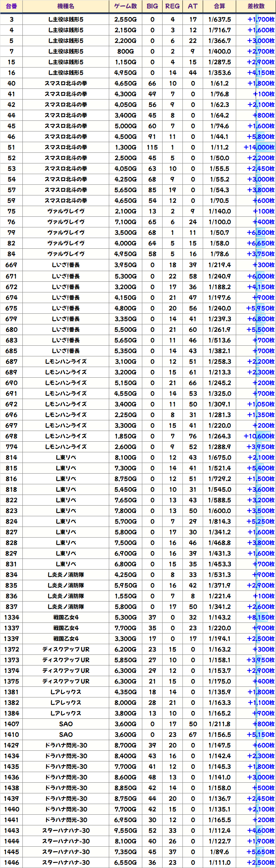Select the 1/11.2 combined probability cell
The height and width of the screenshot is (868, 276).
[219, 147]
